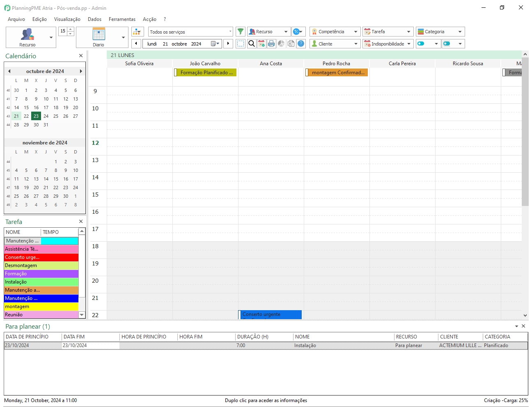
Task: Select Conserto urgente task of Ana Costa
Action: tap(270, 315)
